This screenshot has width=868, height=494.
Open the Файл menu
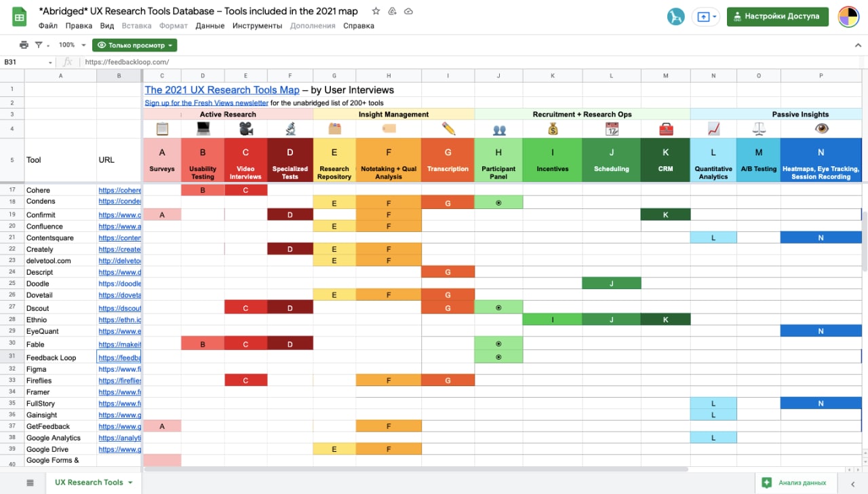[x=48, y=26]
